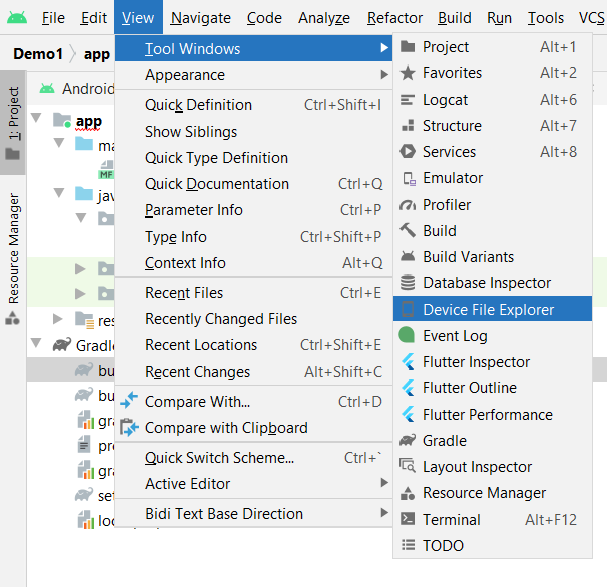The width and height of the screenshot is (607, 587).
Task: Click the Emulator device icon
Action: [410, 179]
